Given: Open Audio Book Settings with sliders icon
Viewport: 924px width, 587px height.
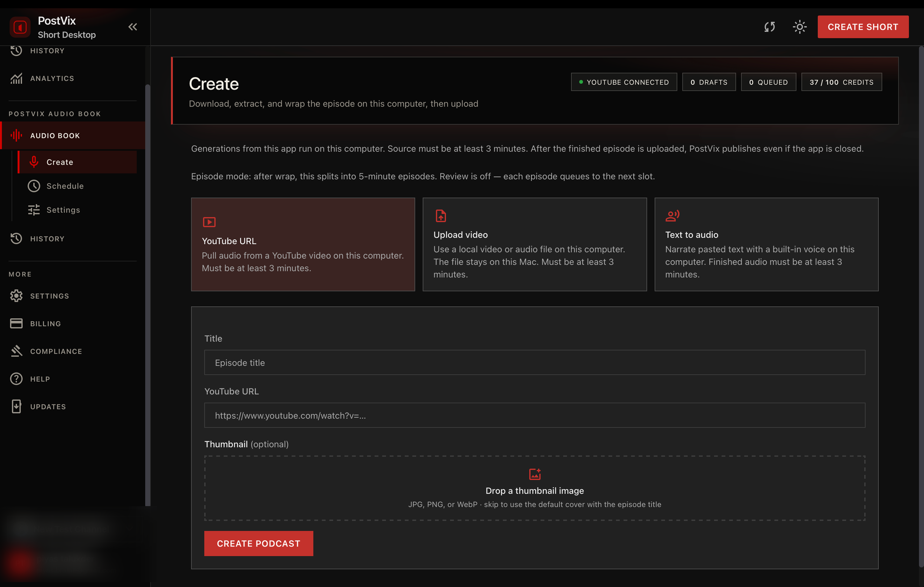Looking at the screenshot, I should click(x=77, y=210).
